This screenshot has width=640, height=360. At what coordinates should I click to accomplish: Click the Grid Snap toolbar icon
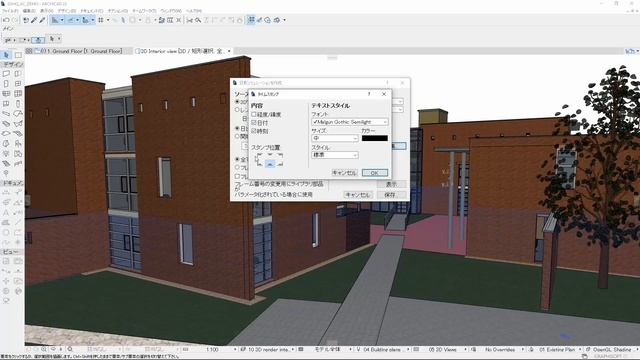click(101, 20)
